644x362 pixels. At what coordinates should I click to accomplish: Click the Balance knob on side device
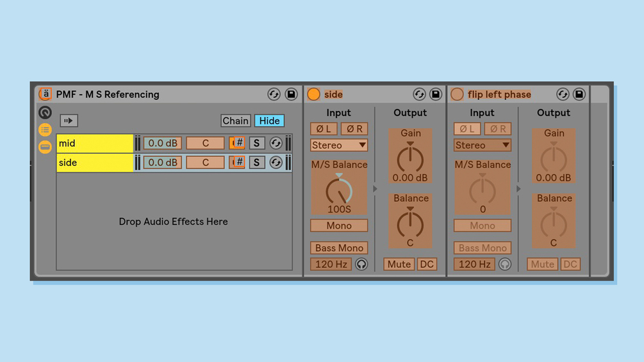point(410,224)
